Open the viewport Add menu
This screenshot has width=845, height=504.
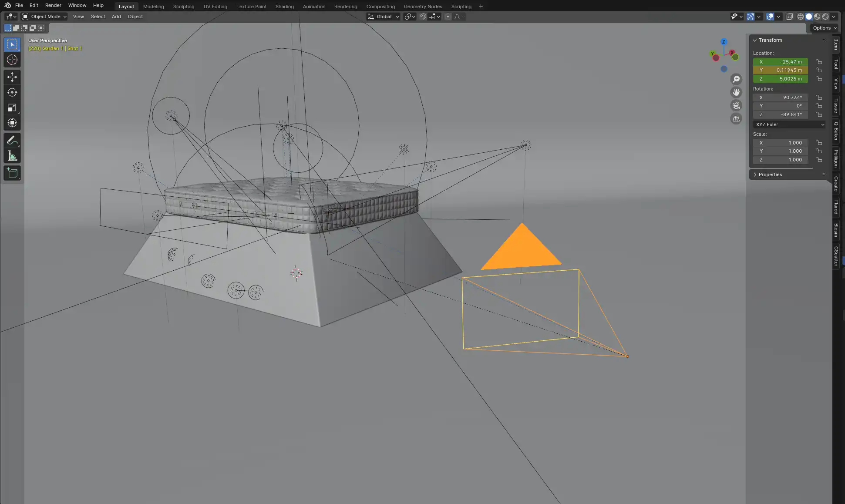116,17
